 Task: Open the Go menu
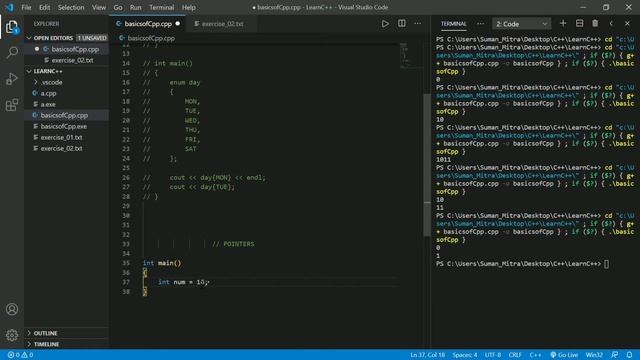pyautogui.click(x=118, y=7)
